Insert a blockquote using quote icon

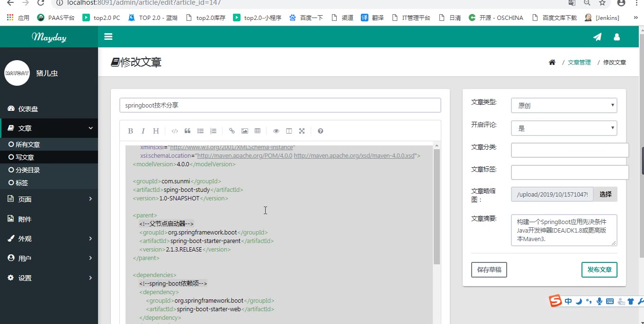click(188, 131)
